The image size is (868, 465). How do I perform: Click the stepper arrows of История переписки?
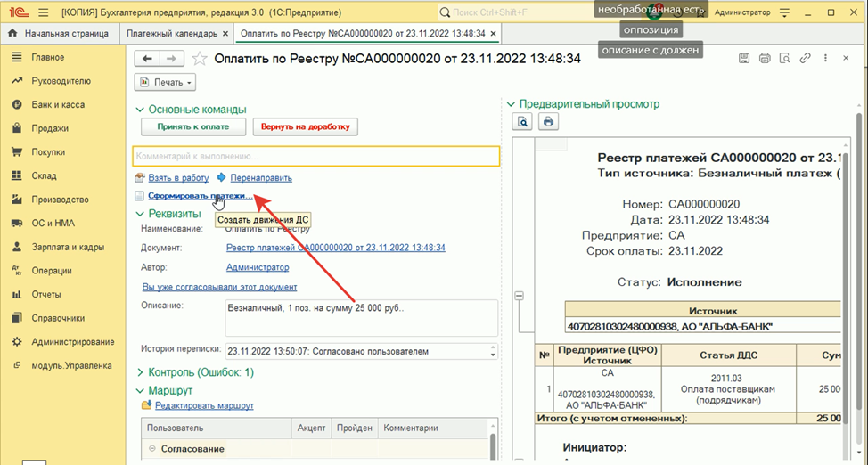[x=493, y=352]
